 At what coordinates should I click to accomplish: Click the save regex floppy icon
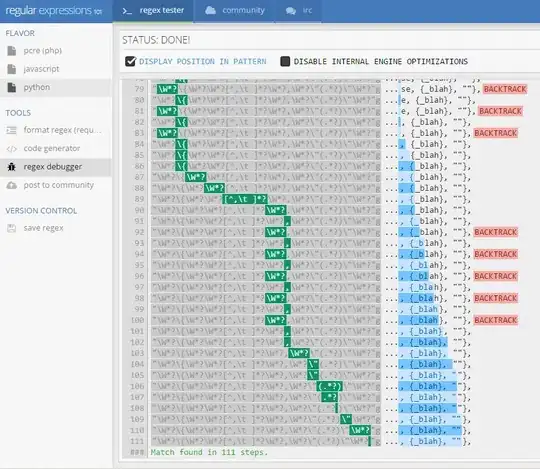[x=11, y=228]
